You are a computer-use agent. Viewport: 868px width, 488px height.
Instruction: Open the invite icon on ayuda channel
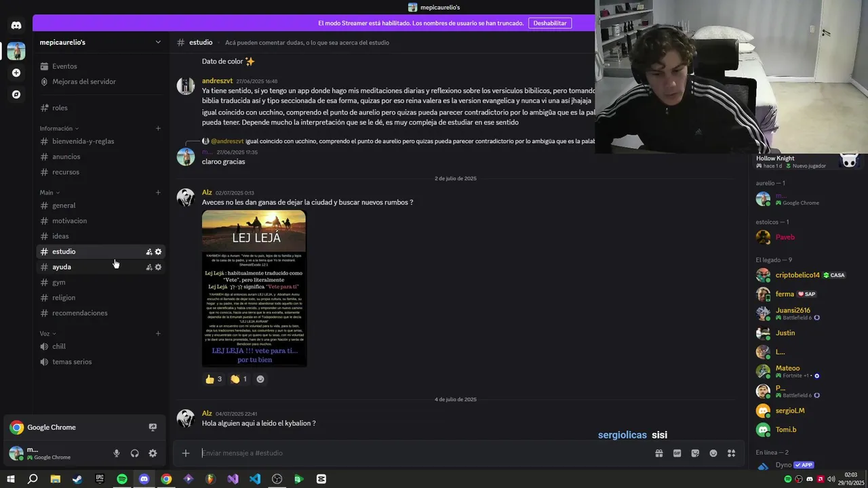[149, 267]
